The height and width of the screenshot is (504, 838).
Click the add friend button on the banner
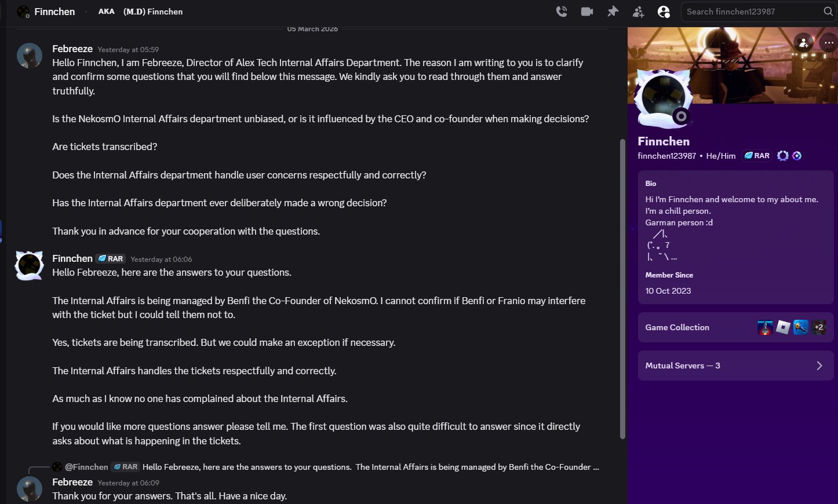pos(803,42)
